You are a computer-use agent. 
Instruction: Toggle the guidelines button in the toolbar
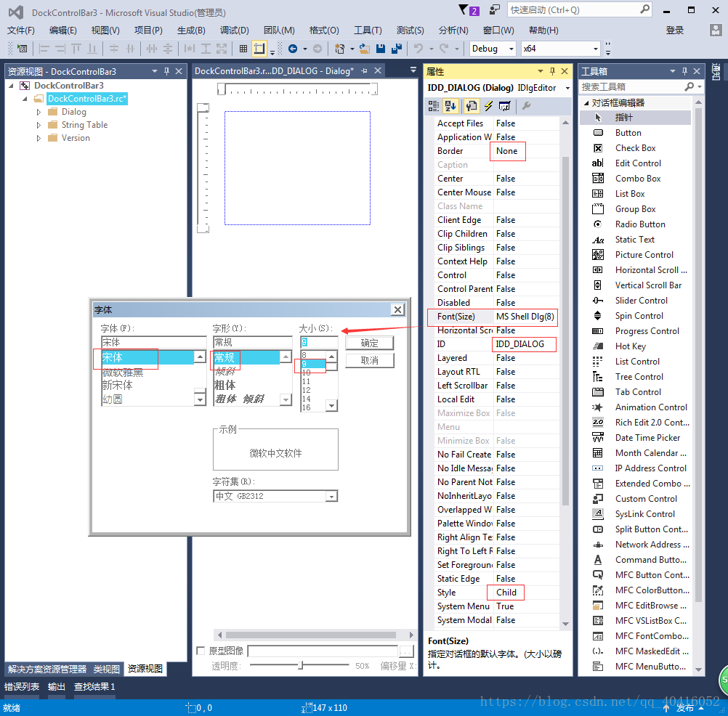coord(259,49)
